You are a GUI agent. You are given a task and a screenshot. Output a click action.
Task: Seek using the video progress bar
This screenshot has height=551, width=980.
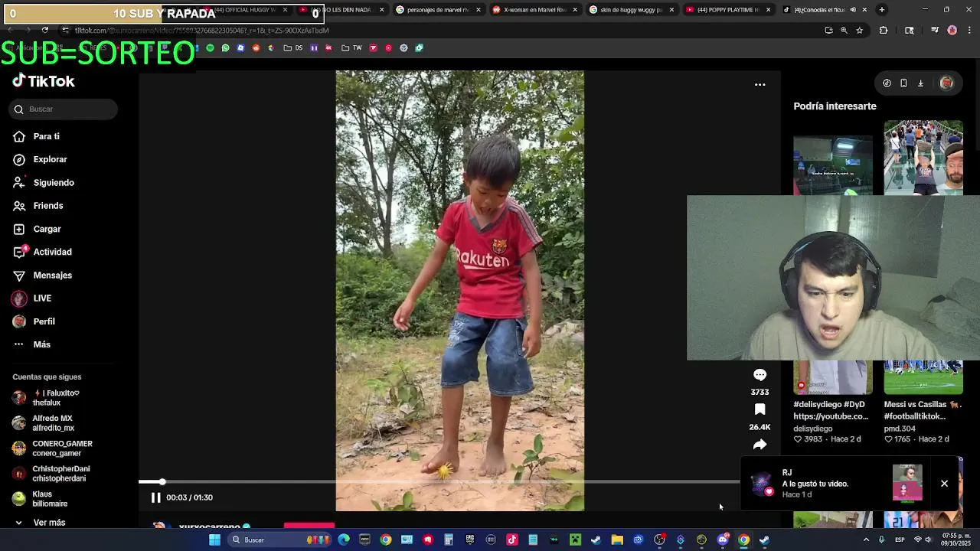coord(439,482)
